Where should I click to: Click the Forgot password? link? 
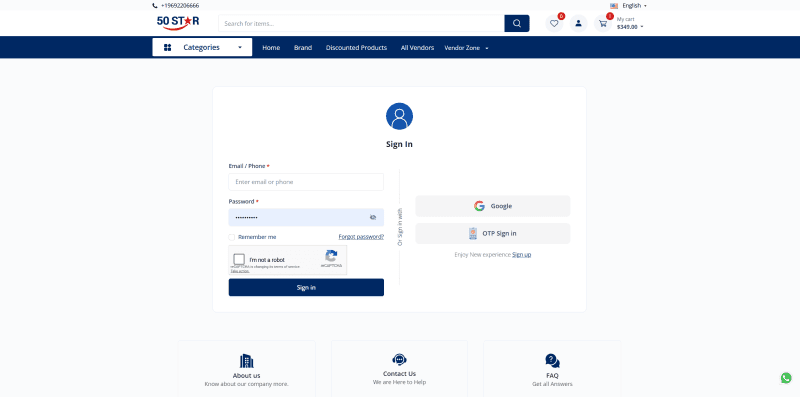tap(361, 237)
